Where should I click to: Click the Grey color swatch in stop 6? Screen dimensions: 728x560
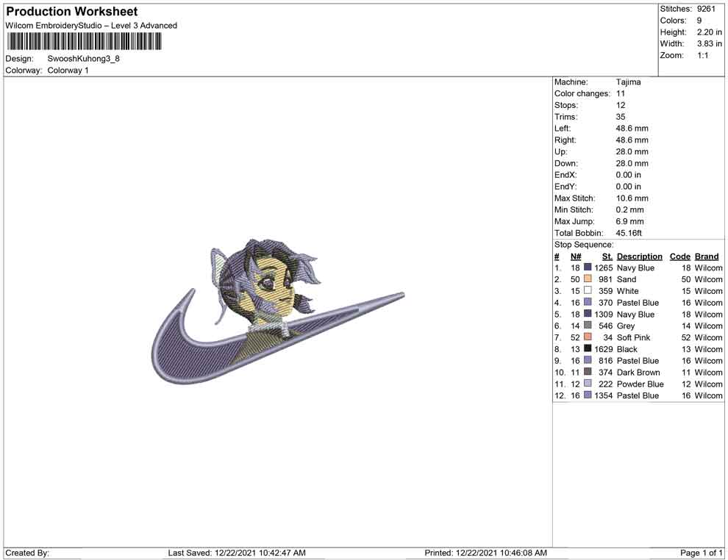click(588, 326)
